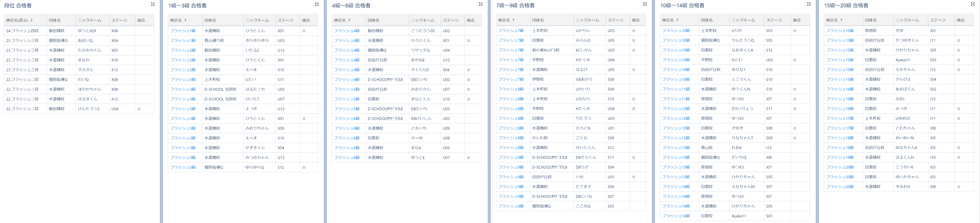
Task: Click fullscreen icon on 4級～6級 合格者 panel
Action: point(480,5)
